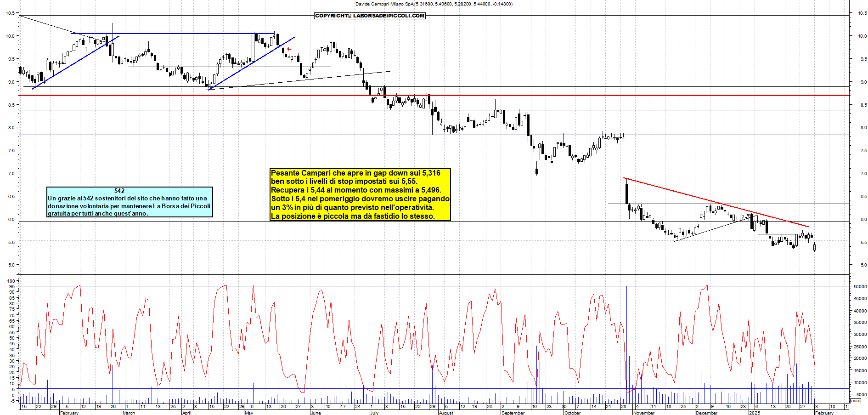Click the December label on the time axis
The image size is (868, 415).
706,413
